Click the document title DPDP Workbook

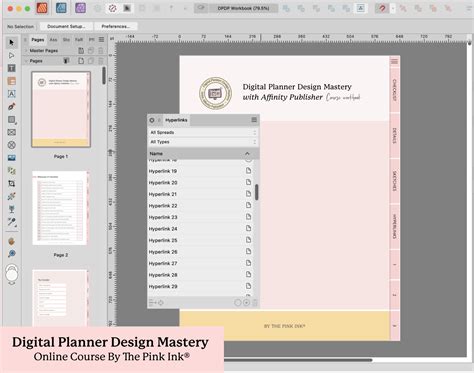pyautogui.click(x=243, y=8)
